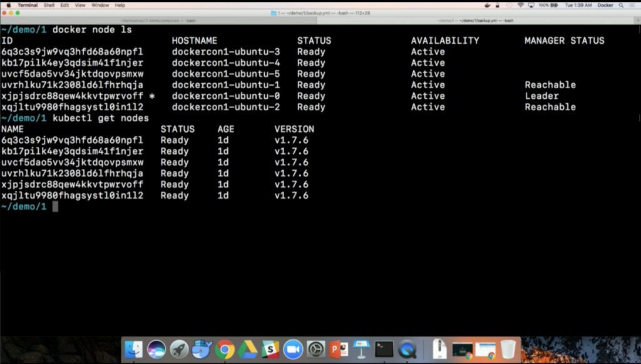
Task: Open the View menu
Action: click(x=80, y=5)
